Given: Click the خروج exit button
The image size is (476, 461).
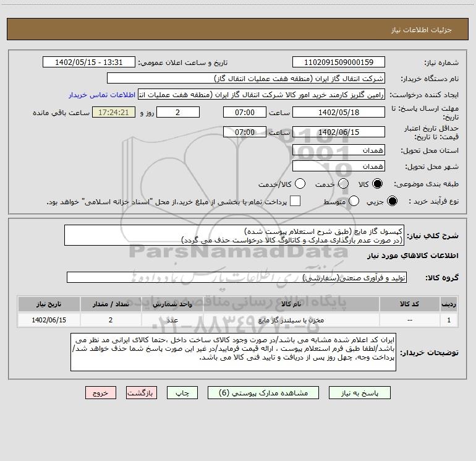Looking at the screenshot, I should coord(101,393).
